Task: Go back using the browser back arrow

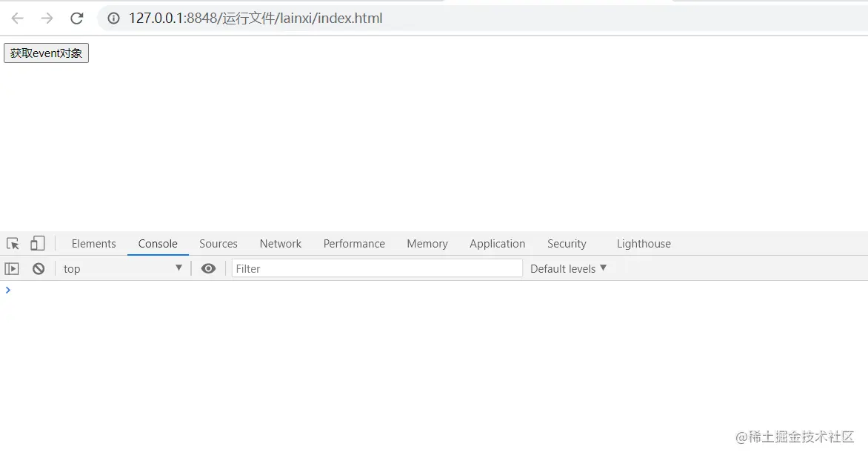Action: 18,19
